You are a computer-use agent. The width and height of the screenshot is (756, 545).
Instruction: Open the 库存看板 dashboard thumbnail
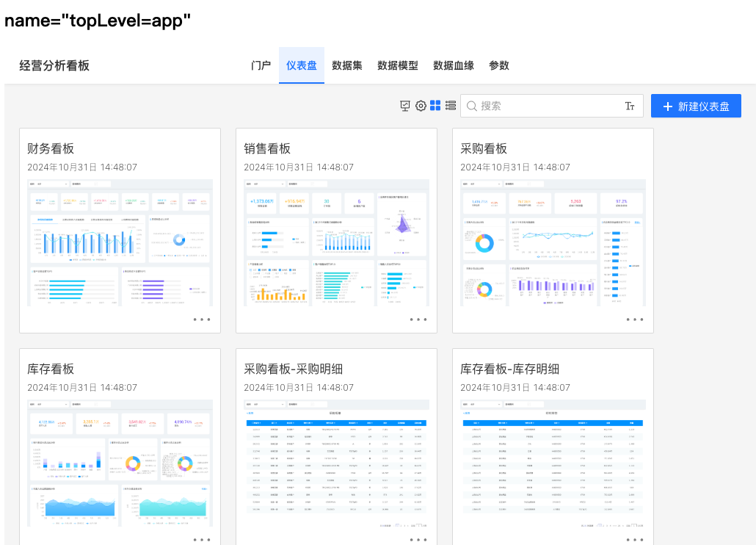(120, 463)
